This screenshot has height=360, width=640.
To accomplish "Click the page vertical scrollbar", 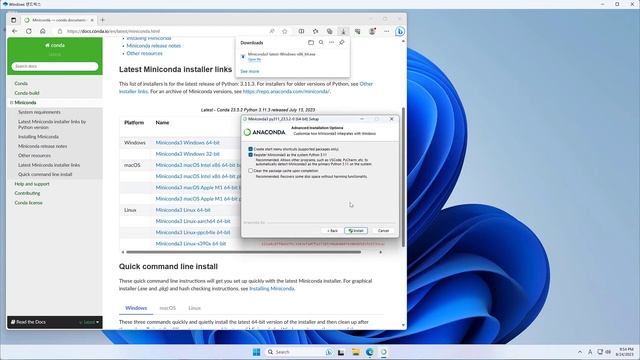I will point(404,177).
